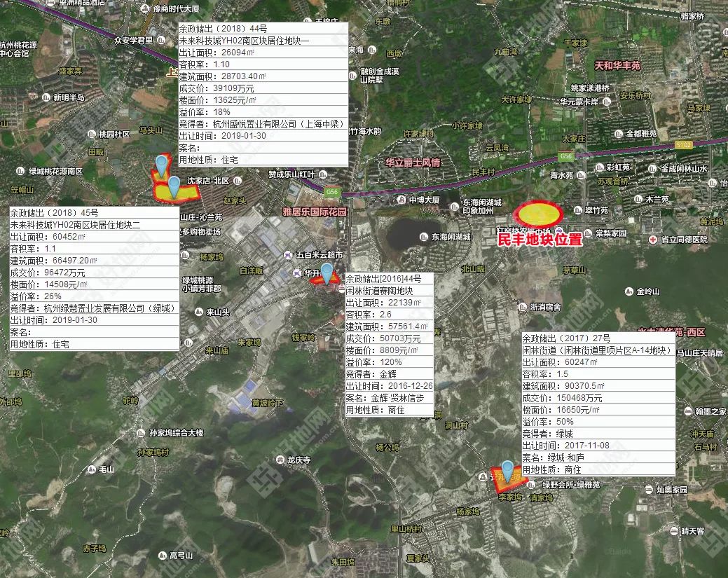Image resolution: width=728 pixels, height=578 pixels.
Task: Click the place icon beside 金都雅苑
Action: click(x=618, y=134)
